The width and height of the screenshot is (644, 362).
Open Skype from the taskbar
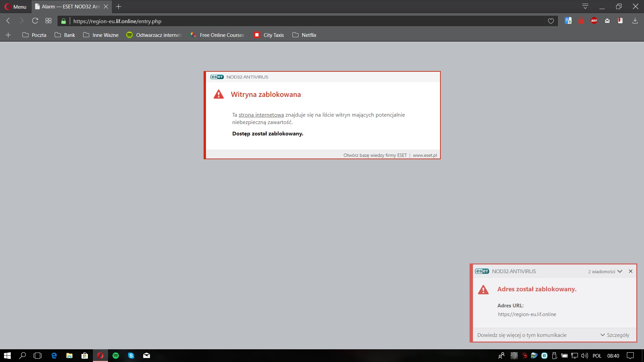pyautogui.click(x=131, y=356)
